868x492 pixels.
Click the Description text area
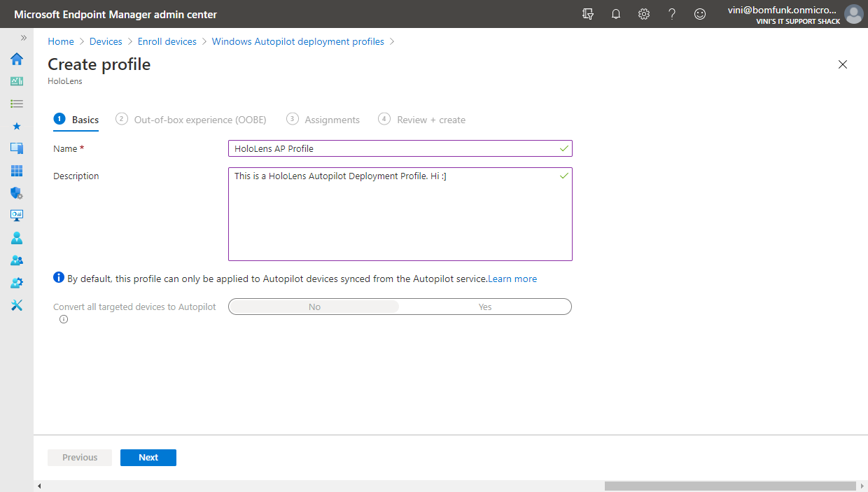coord(400,214)
